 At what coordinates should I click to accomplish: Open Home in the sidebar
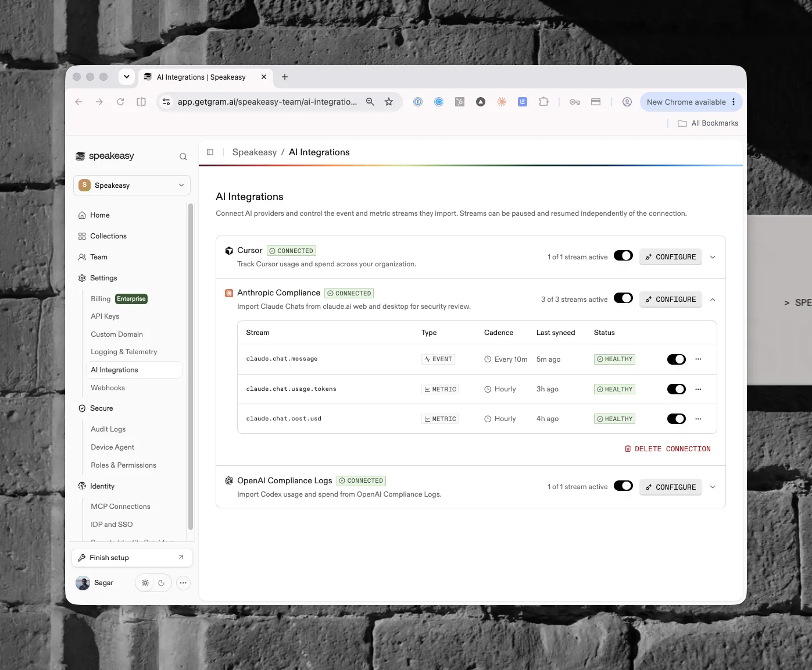pos(100,215)
